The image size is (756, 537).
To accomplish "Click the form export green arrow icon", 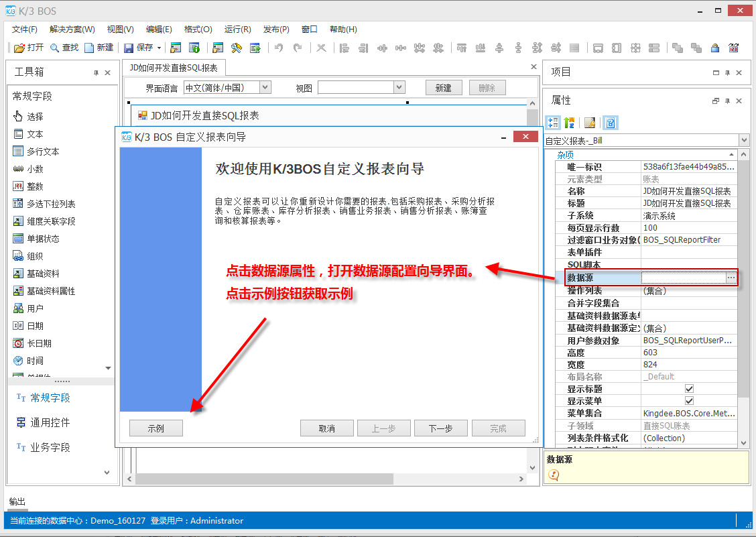I will click(x=255, y=48).
